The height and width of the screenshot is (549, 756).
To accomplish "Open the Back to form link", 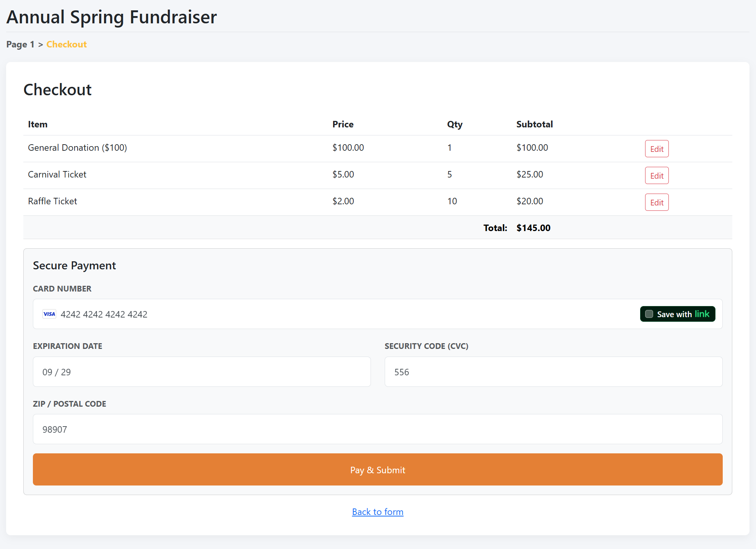I will (377, 512).
